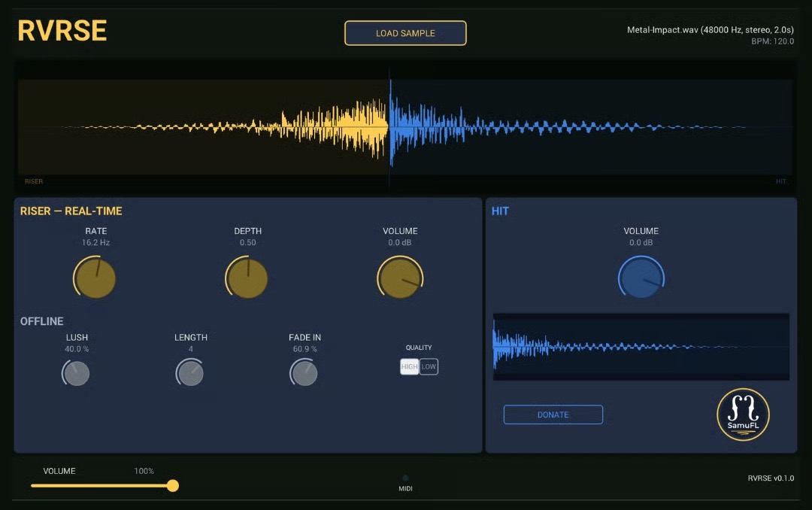Click the Metal-Impact.wav file info text
The image size is (812, 510).
(710, 30)
